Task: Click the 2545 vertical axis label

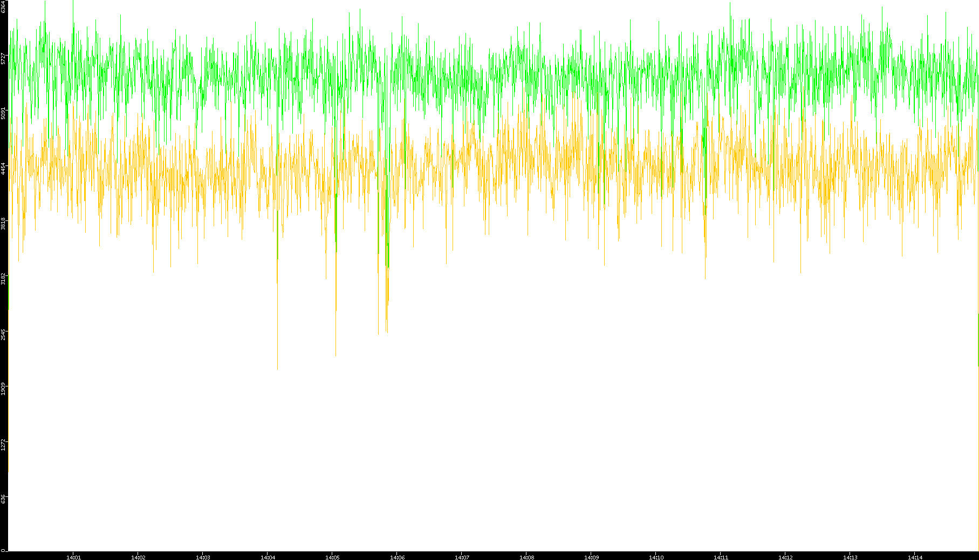Action: tap(4, 334)
